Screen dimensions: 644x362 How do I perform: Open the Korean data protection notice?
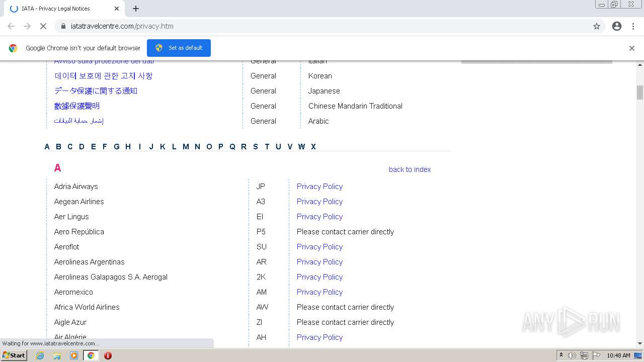103,76
